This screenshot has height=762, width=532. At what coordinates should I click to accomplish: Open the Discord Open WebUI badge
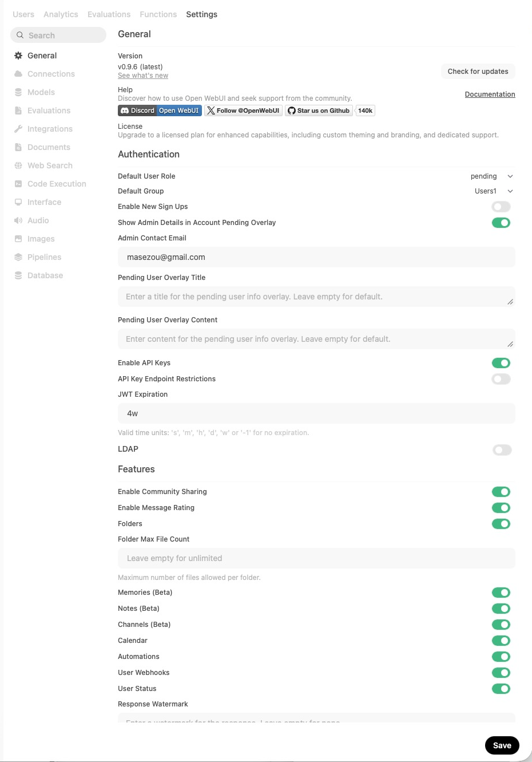[x=160, y=110]
